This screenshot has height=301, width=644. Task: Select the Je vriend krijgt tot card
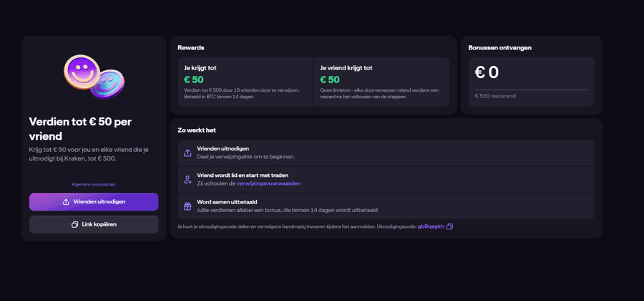tap(381, 82)
